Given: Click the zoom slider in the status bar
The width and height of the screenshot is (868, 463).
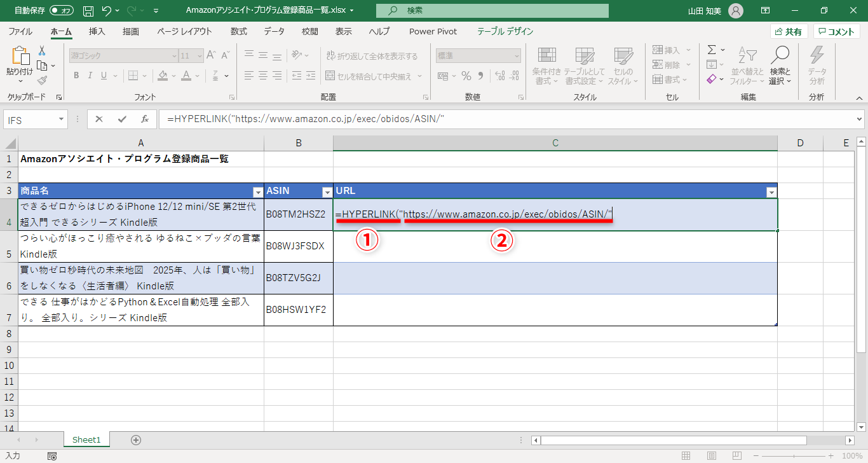Looking at the screenshot, I should click(795, 456).
